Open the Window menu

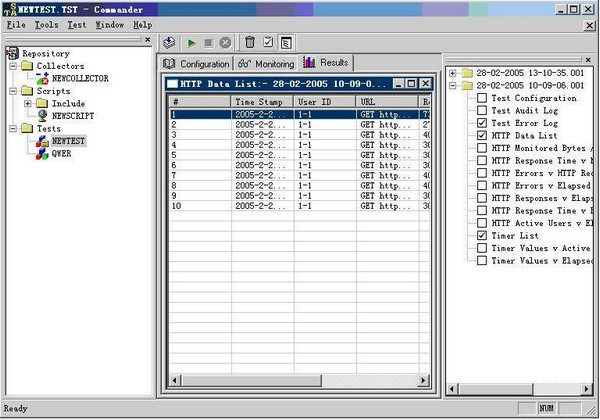coord(110,25)
